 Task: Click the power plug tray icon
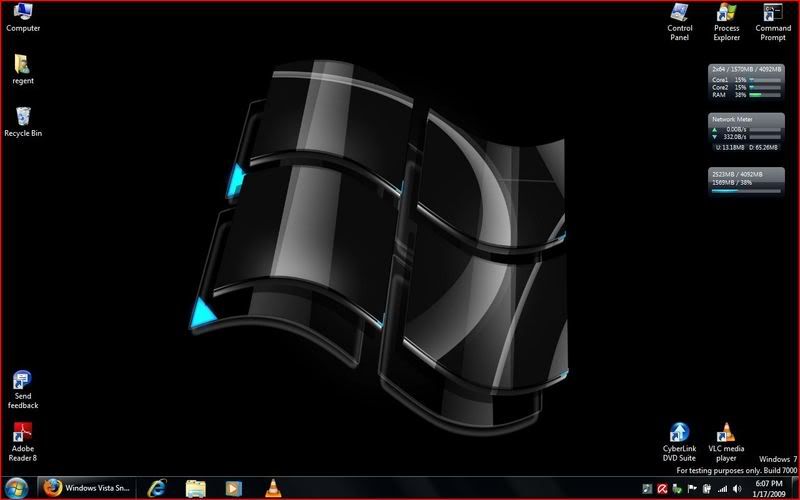pyautogui.click(x=707, y=489)
